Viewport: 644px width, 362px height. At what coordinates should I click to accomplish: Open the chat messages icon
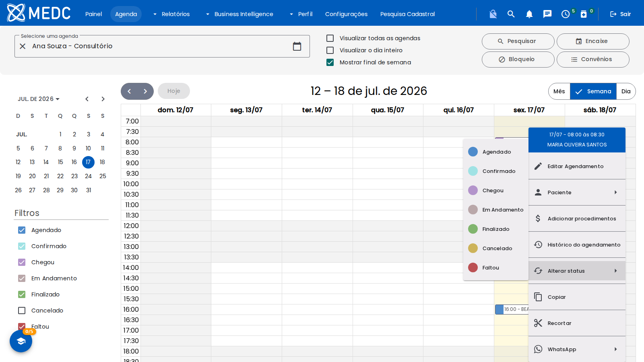547,14
